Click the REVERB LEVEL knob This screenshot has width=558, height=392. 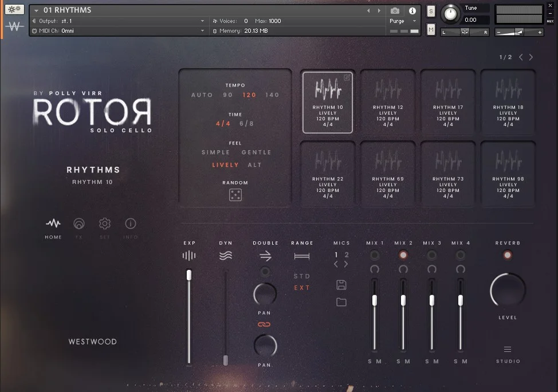(x=508, y=291)
